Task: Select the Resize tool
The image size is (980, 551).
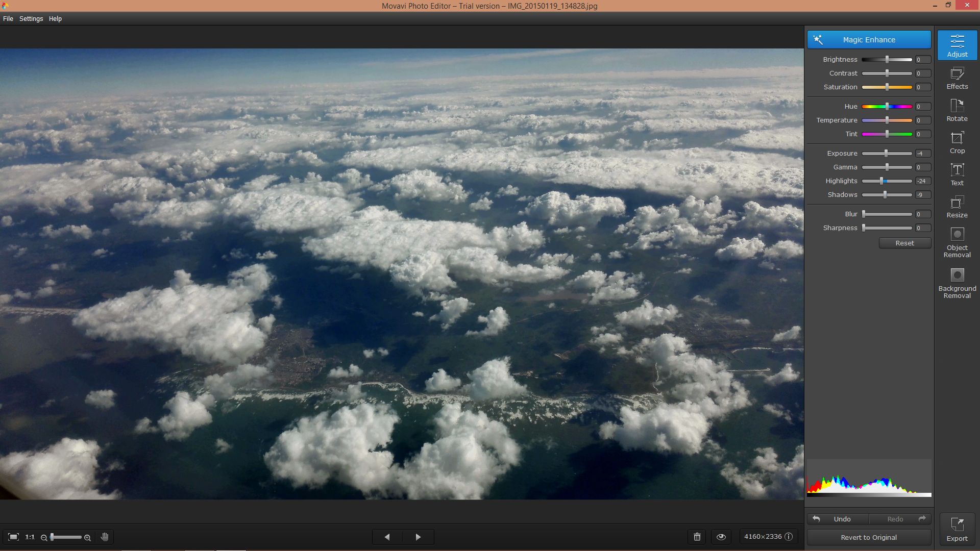Action: pyautogui.click(x=957, y=207)
